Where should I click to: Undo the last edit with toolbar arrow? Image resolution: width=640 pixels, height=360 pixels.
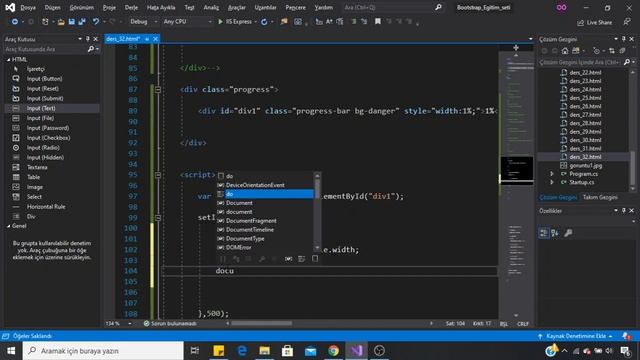click(x=96, y=22)
